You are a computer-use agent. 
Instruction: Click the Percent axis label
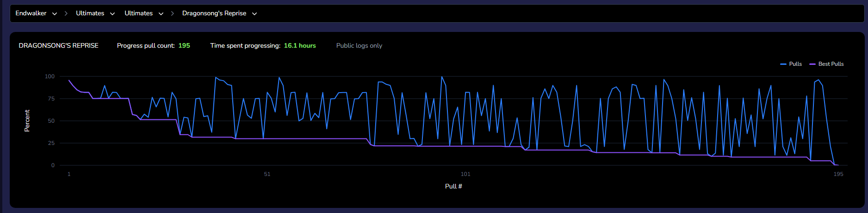27,121
